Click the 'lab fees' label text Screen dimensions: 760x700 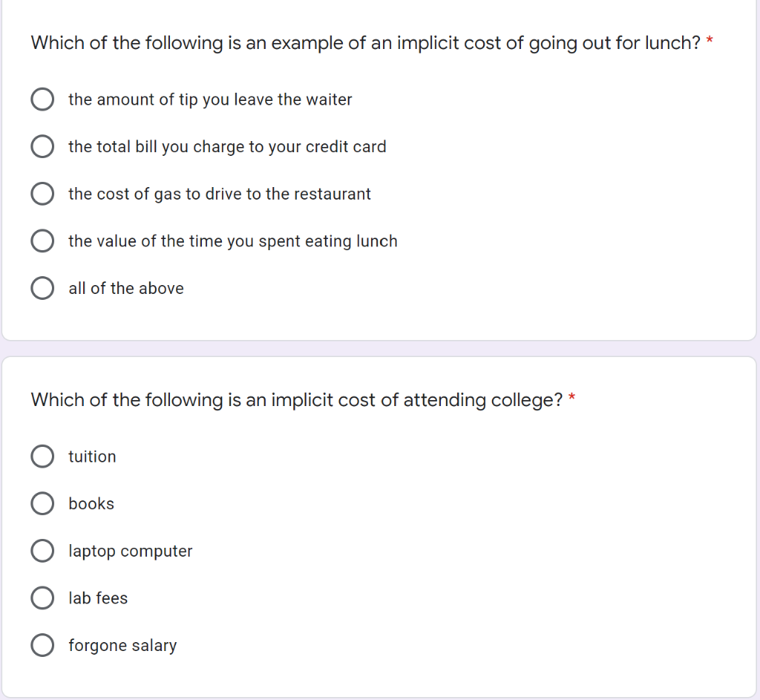coord(98,598)
